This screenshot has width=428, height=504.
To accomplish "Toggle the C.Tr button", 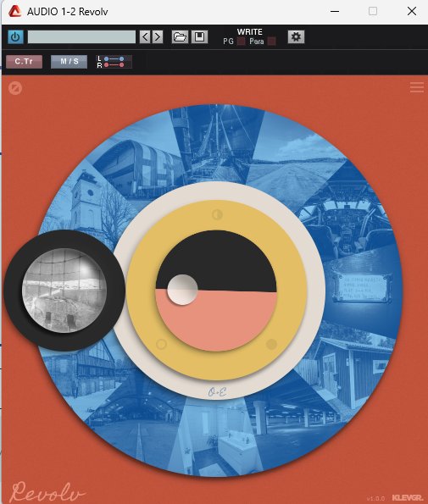I will tap(24, 61).
